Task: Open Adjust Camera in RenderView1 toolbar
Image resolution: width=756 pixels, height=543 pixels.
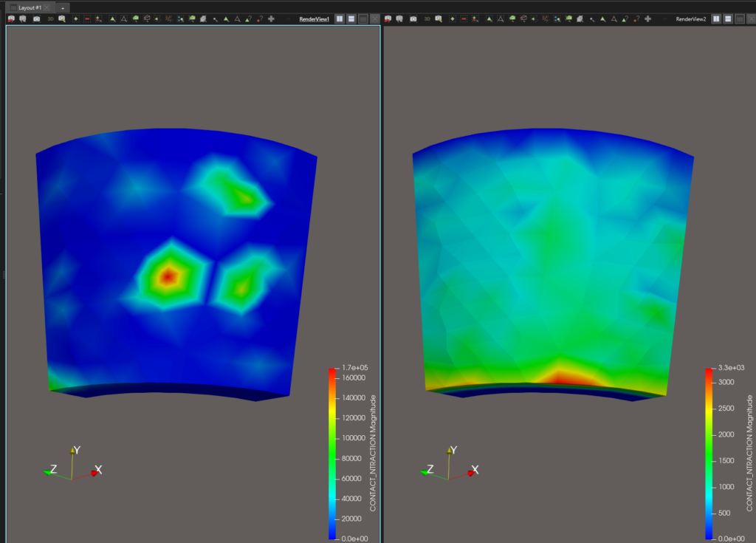Action: click(62, 18)
